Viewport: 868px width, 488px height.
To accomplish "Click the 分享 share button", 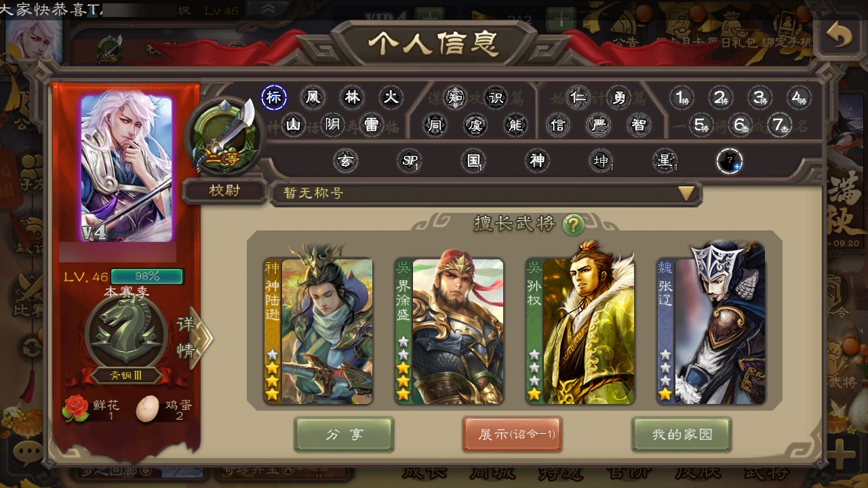I will pyautogui.click(x=344, y=434).
